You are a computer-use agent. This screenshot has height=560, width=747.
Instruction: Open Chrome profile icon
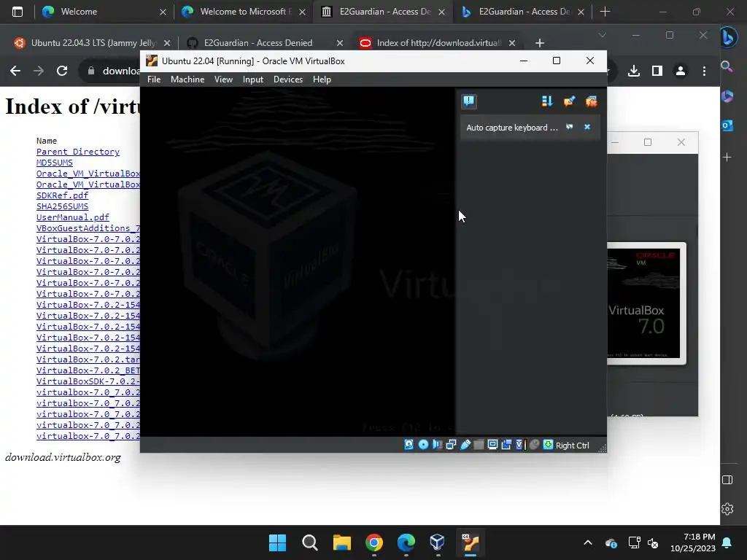(681, 71)
